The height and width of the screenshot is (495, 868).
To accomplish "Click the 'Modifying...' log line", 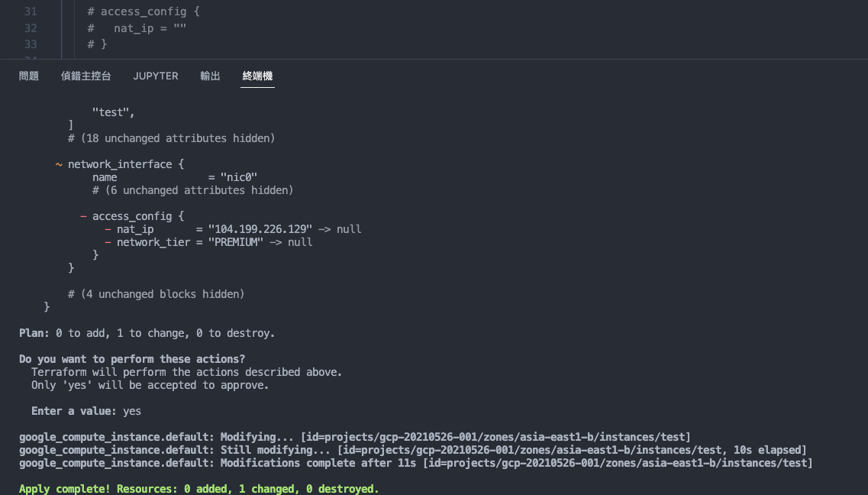I will 355,438.
